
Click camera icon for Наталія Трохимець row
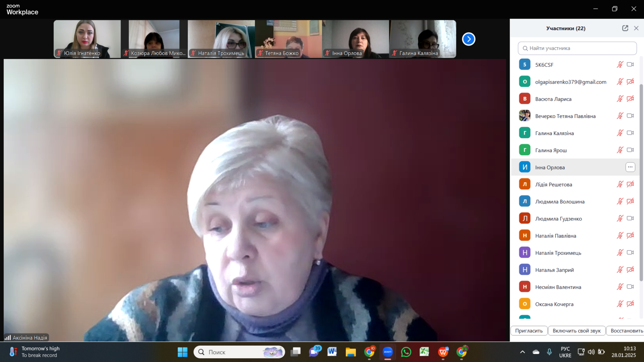tap(630, 253)
